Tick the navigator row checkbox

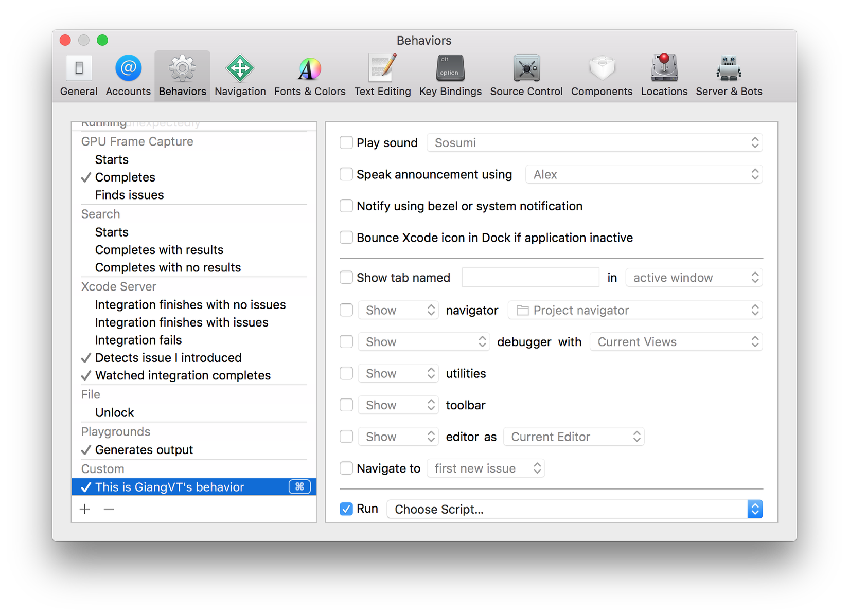(x=346, y=310)
